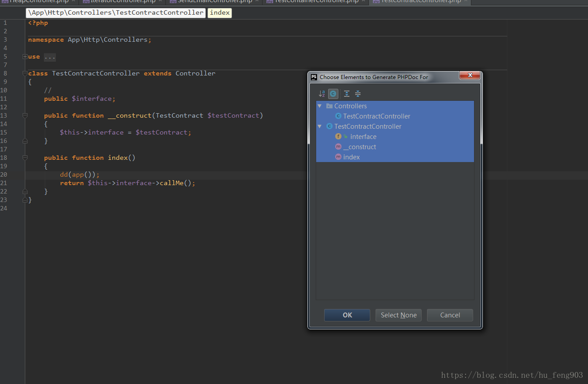The width and height of the screenshot is (588, 384).
Task: Click the Controllers folder icon
Action: [329, 106]
